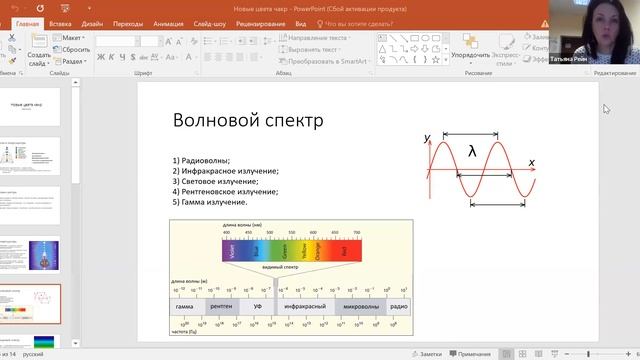Open the Aa change case dropdown
This screenshot has width=640, height=360.
171,57
